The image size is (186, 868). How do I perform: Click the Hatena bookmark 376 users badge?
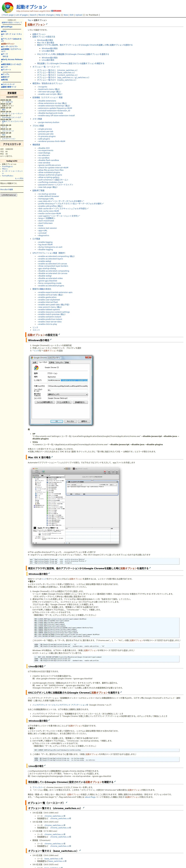[56, 11]
